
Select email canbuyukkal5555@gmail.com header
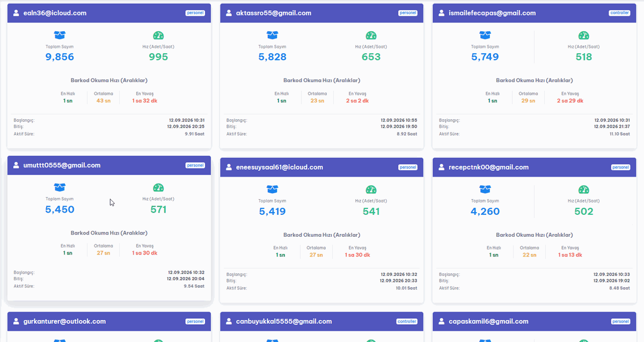pos(284,322)
